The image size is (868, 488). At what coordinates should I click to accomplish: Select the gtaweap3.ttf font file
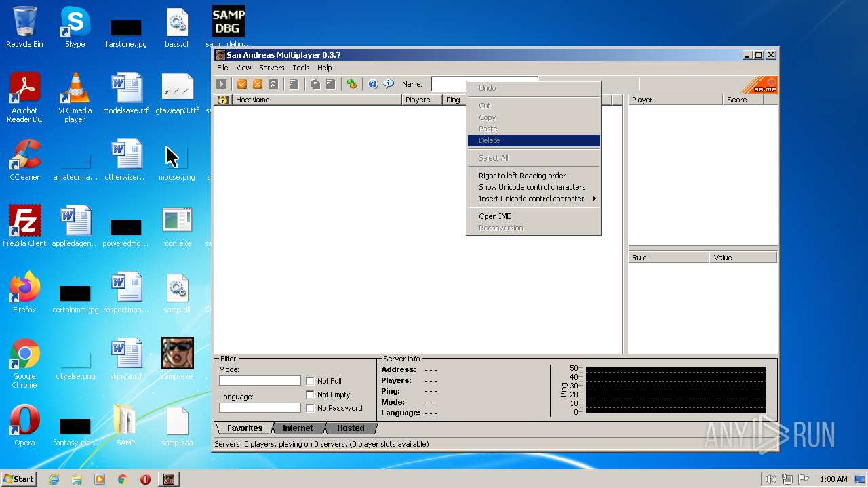pyautogui.click(x=177, y=94)
